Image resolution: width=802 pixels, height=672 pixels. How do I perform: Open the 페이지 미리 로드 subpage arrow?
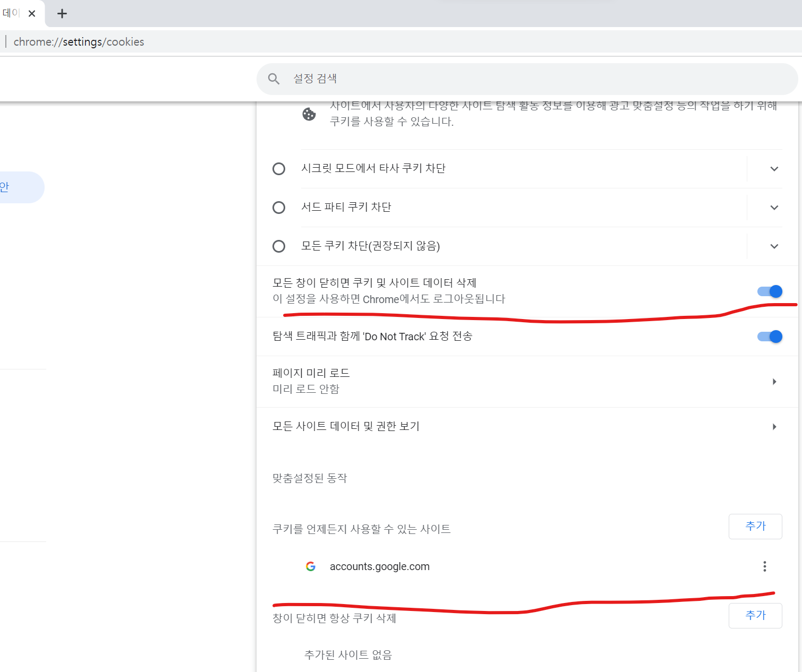pos(774,381)
